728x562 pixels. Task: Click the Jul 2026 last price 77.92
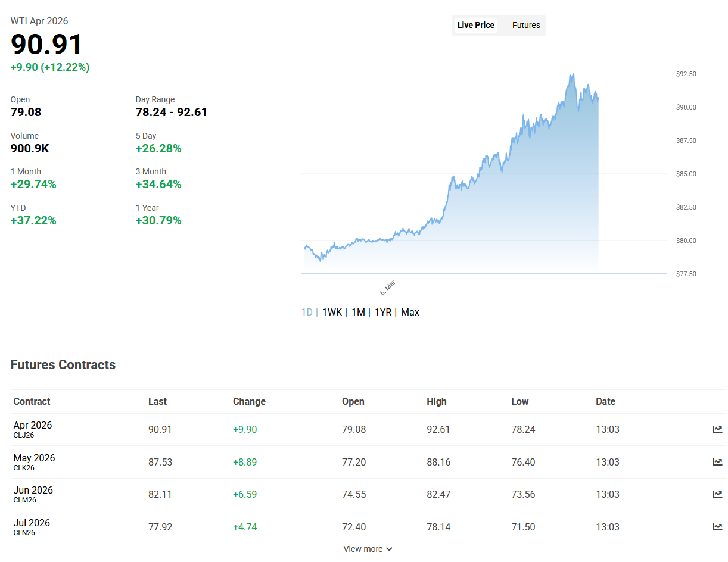click(x=160, y=527)
